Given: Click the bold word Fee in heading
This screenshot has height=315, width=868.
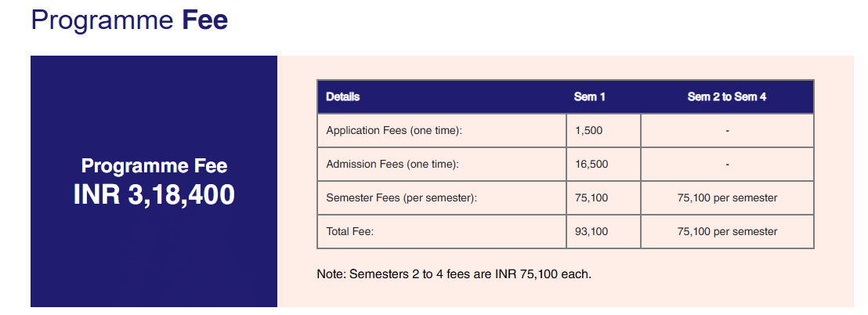Looking at the screenshot, I should (x=204, y=21).
